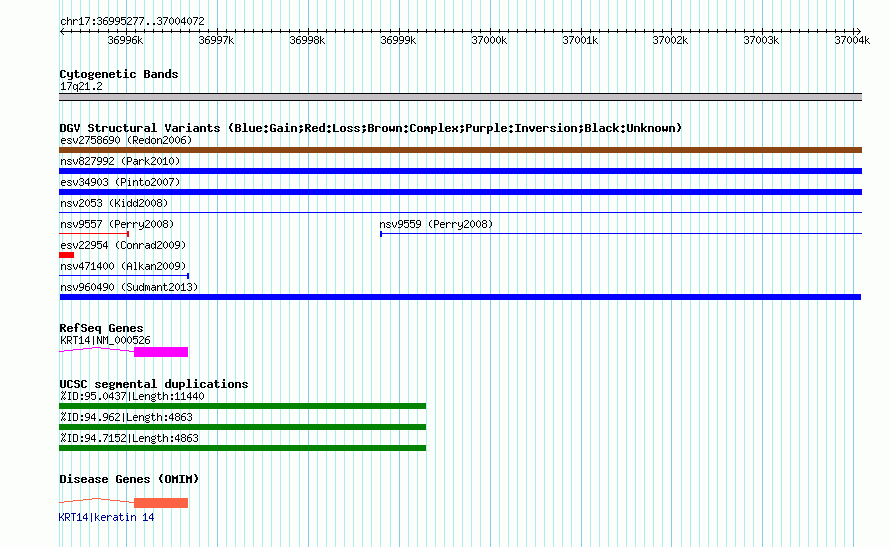Click the 36999k ruler tick label
Image resolution: width=890 pixels, height=547 pixels.
click(398, 40)
